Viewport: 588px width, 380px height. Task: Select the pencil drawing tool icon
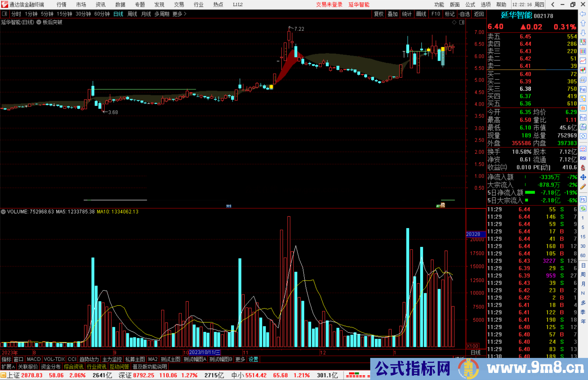583,187
